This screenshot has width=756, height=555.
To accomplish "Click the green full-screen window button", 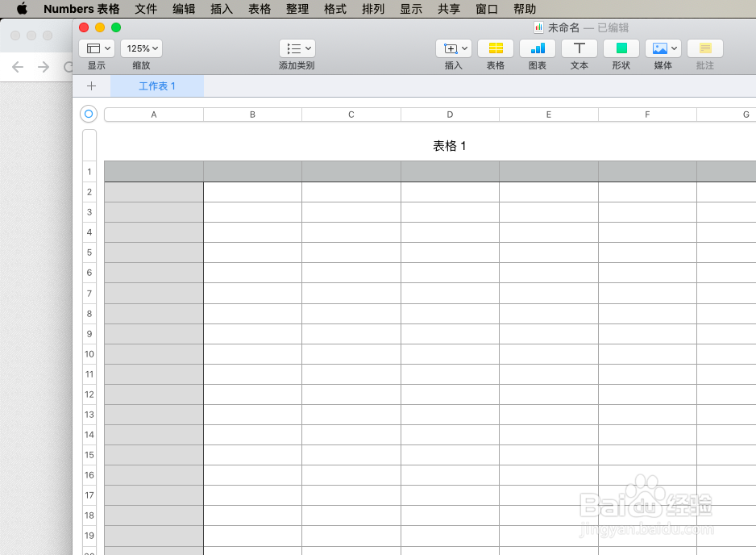I will [x=116, y=27].
